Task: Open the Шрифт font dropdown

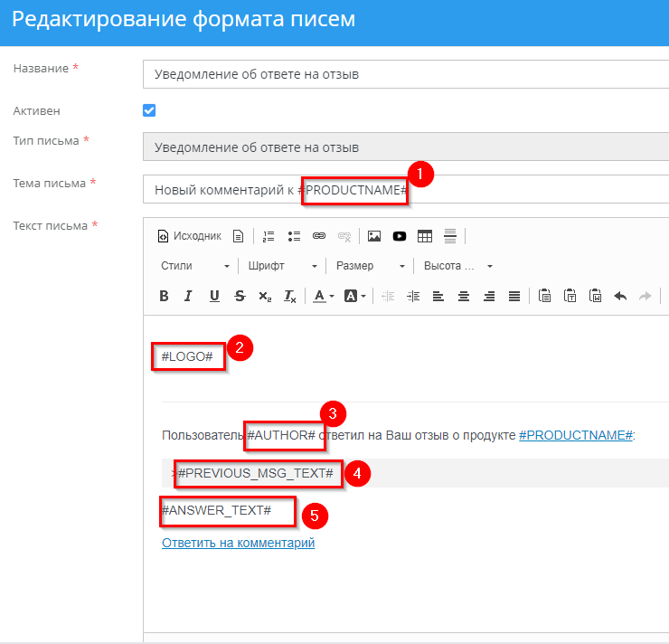Action: 280,266
